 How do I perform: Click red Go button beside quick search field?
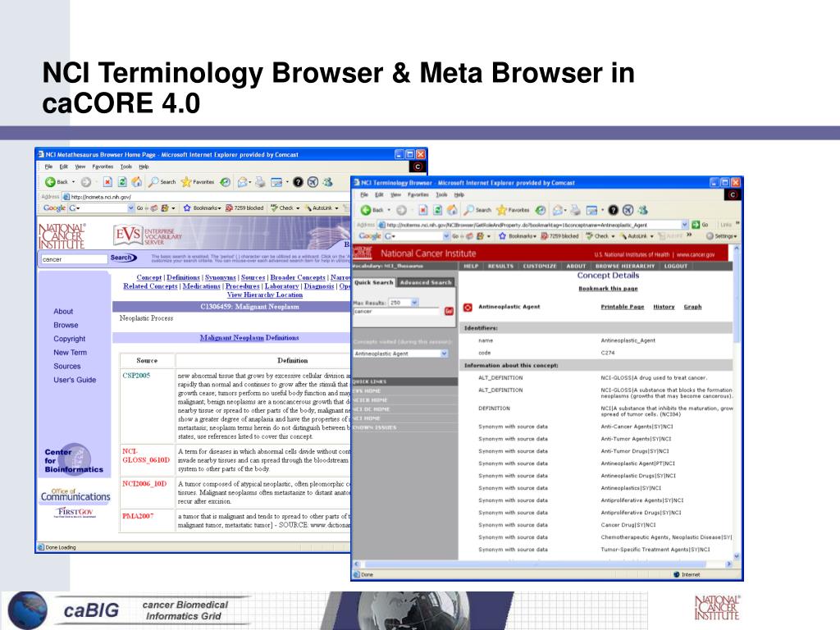tap(449, 311)
